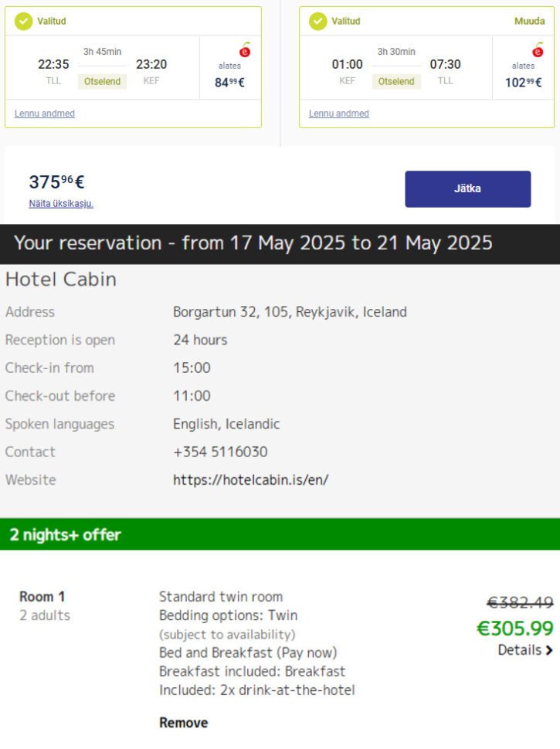The height and width of the screenshot is (749, 560).
Task: Click the discounted €305.99 room price
Action: pos(515,628)
